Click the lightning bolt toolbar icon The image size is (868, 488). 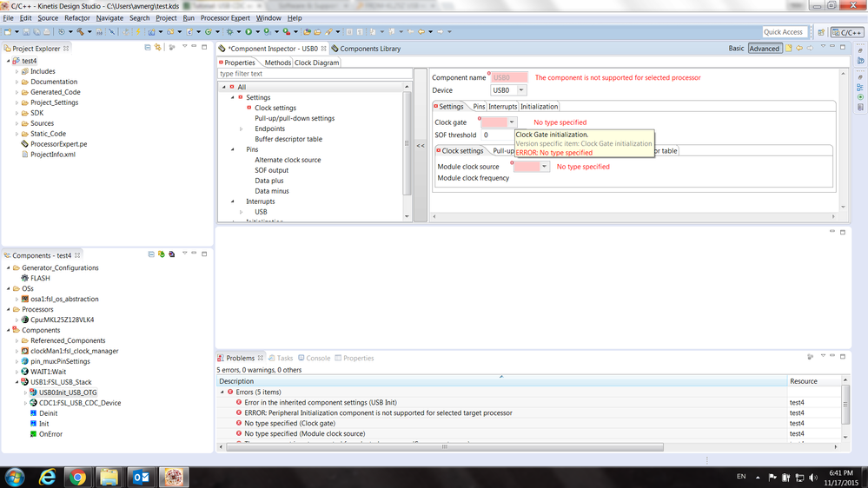[x=138, y=32]
